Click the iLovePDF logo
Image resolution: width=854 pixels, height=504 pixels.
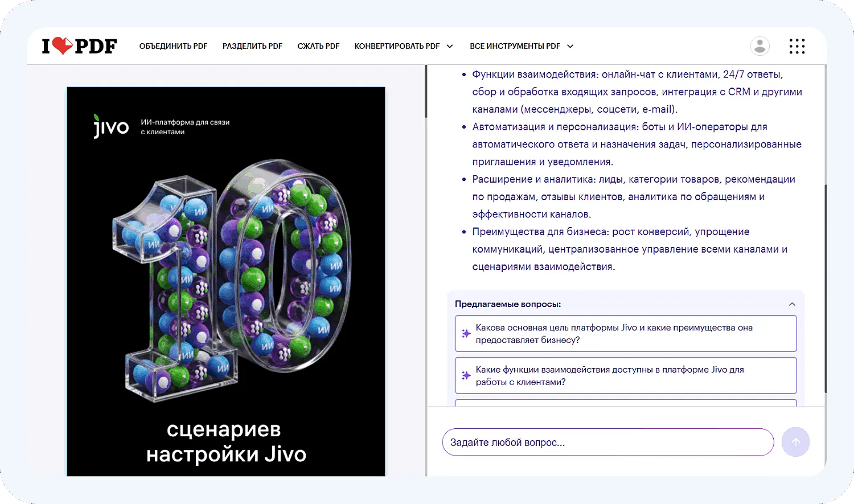click(79, 46)
